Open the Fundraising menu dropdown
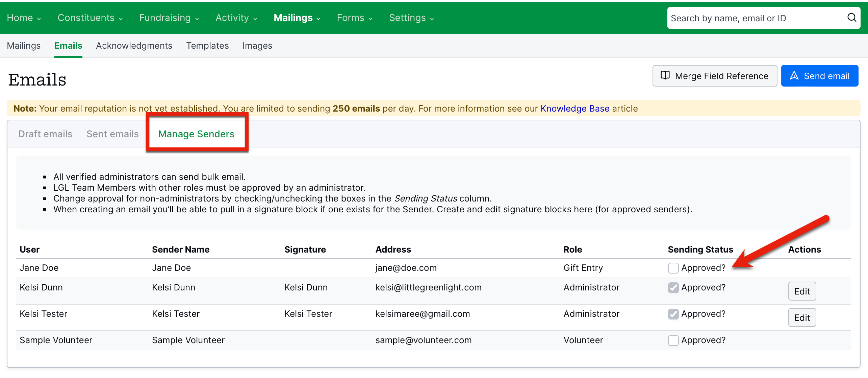The height and width of the screenshot is (378, 868). click(169, 18)
